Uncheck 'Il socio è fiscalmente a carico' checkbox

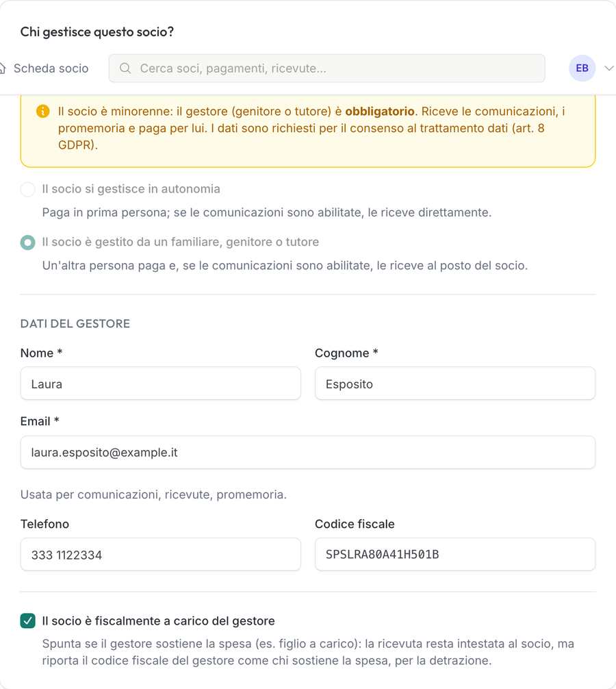[27, 621]
